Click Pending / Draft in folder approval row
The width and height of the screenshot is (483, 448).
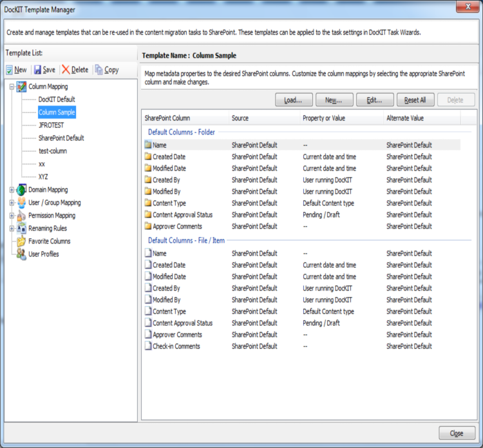(x=321, y=215)
